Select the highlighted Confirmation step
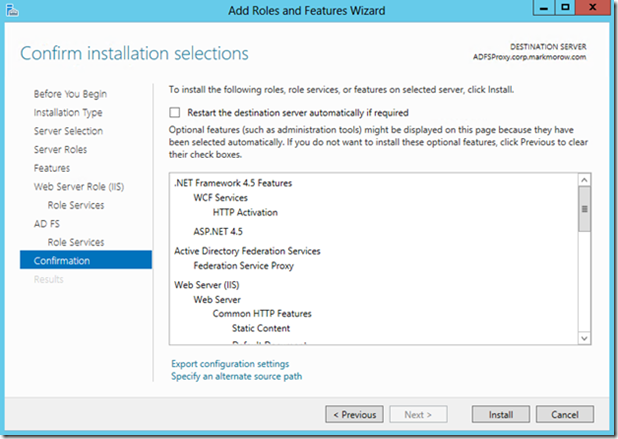The width and height of the screenshot is (618, 439). (x=86, y=260)
